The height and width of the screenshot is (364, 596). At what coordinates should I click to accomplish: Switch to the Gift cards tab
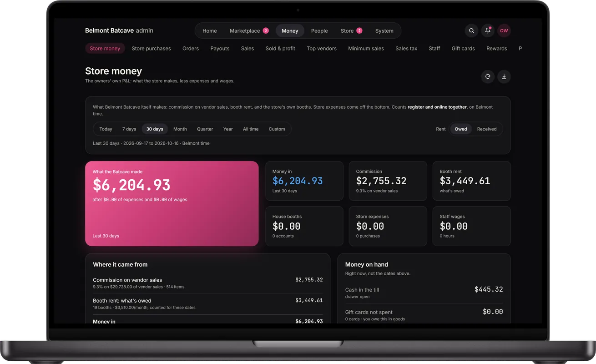(463, 48)
